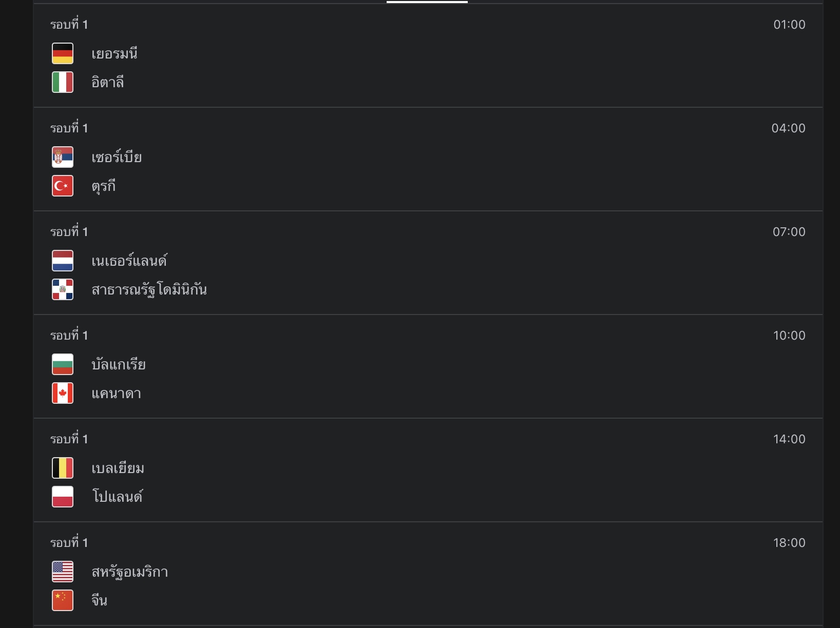The width and height of the screenshot is (840, 628).
Task: Click the 10:00 match time
Action: click(789, 336)
